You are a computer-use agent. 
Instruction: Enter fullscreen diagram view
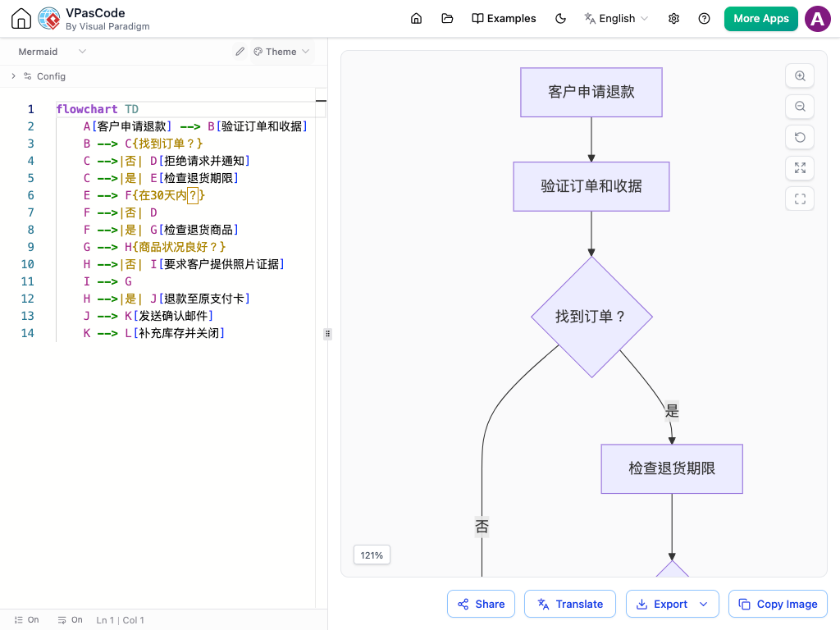point(800,199)
